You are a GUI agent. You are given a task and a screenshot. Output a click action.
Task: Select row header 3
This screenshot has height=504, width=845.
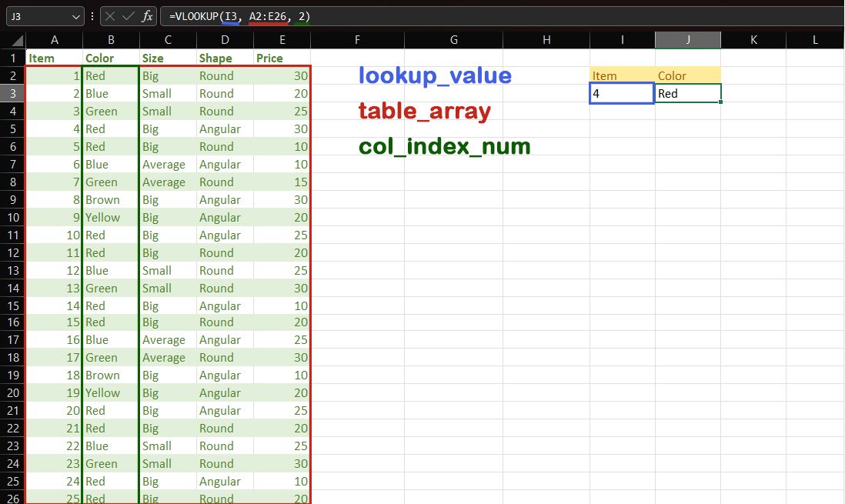tap(13, 93)
